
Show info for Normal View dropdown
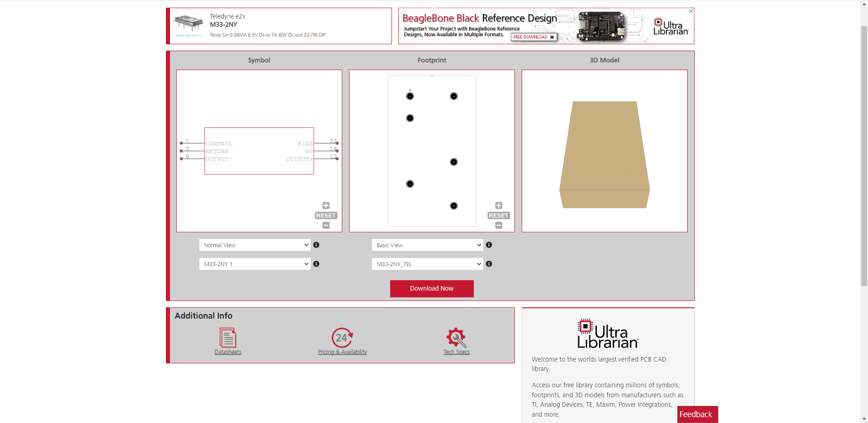(x=316, y=245)
